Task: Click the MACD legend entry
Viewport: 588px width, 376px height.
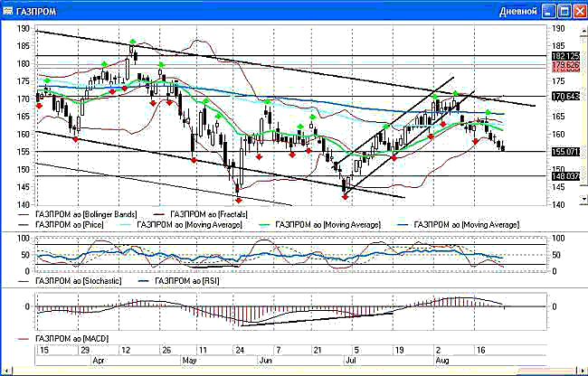Action: [x=63, y=339]
